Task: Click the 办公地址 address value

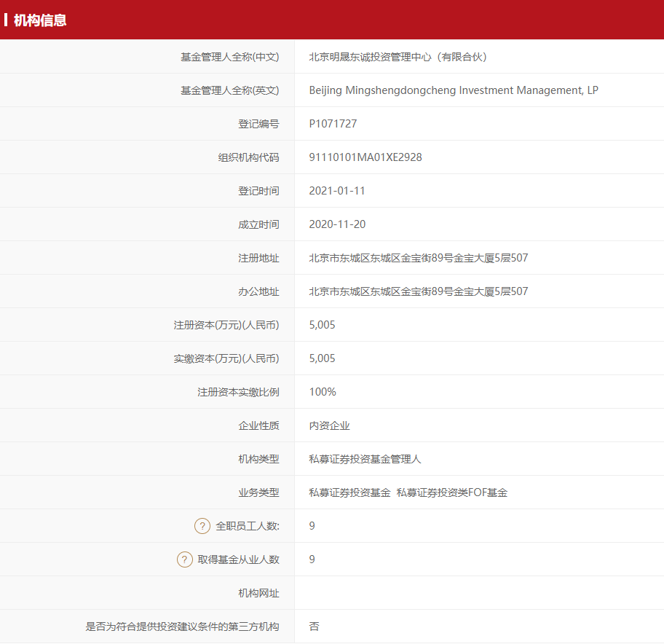Action: pyautogui.click(x=419, y=291)
